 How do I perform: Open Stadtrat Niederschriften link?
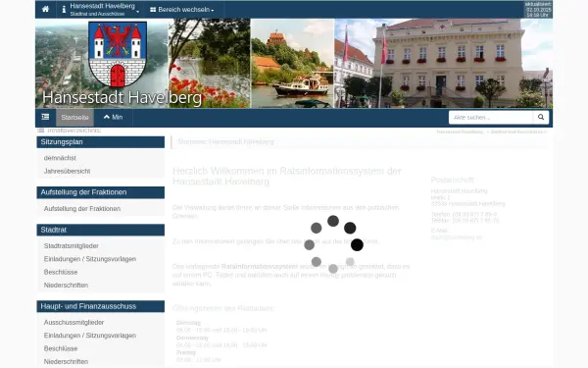pyautogui.click(x=66, y=286)
